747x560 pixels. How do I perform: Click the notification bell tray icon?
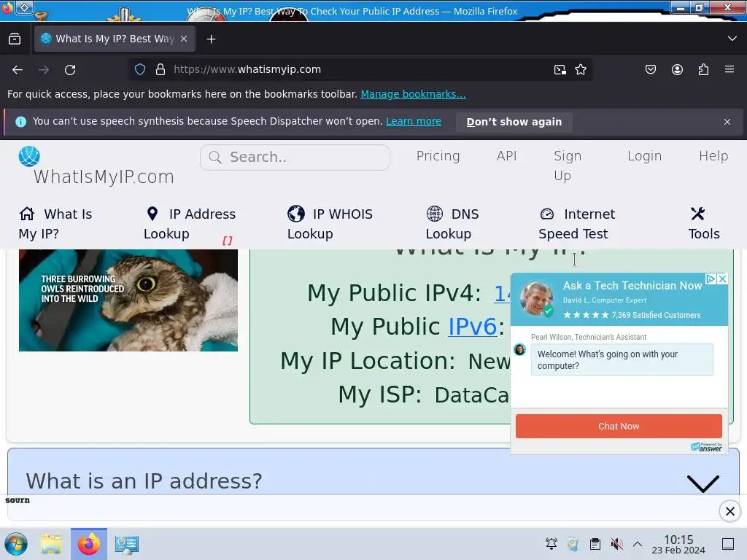click(551, 544)
